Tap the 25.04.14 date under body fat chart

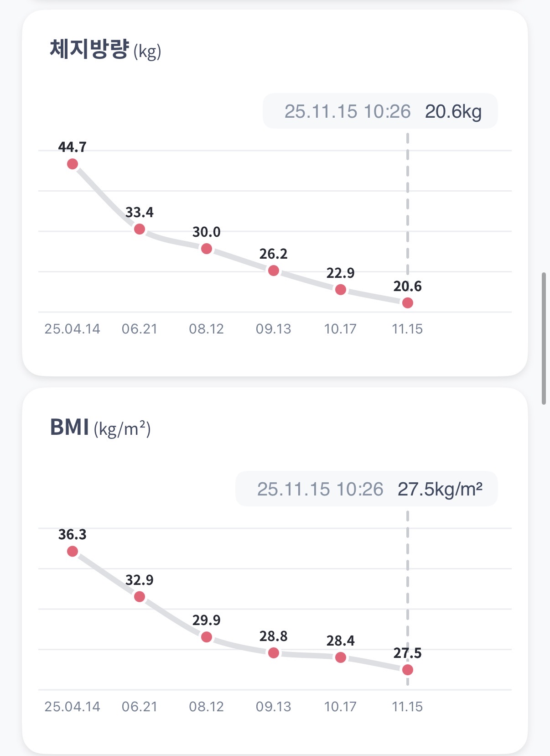tap(72, 329)
